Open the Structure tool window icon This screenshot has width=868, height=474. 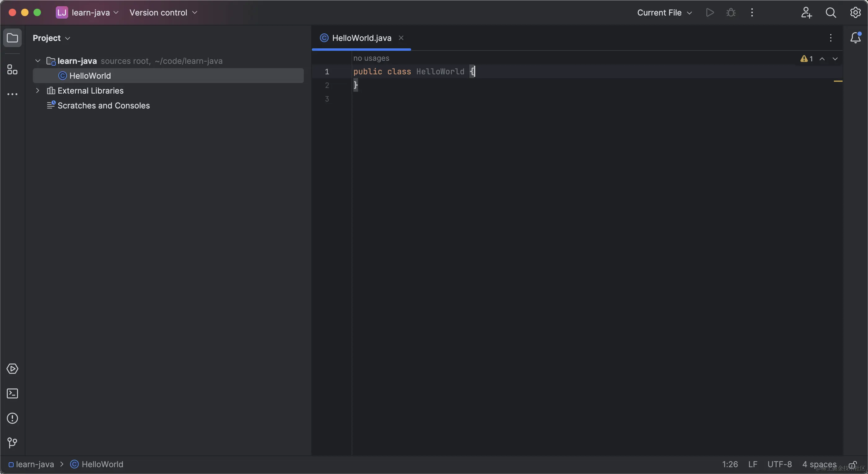(x=12, y=70)
